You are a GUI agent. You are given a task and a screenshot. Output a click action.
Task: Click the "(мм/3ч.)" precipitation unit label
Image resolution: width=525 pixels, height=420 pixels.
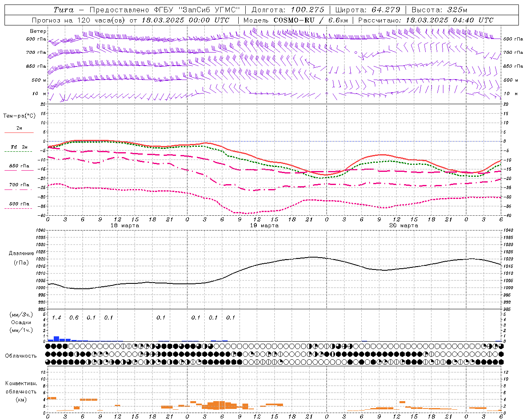coord(21,315)
